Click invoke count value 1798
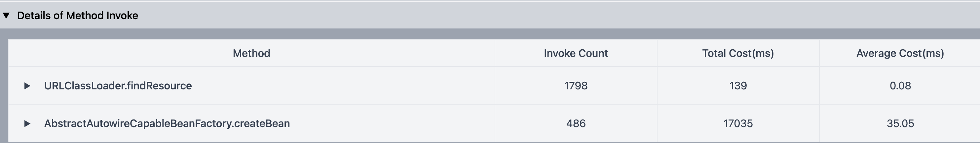 click(576, 86)
